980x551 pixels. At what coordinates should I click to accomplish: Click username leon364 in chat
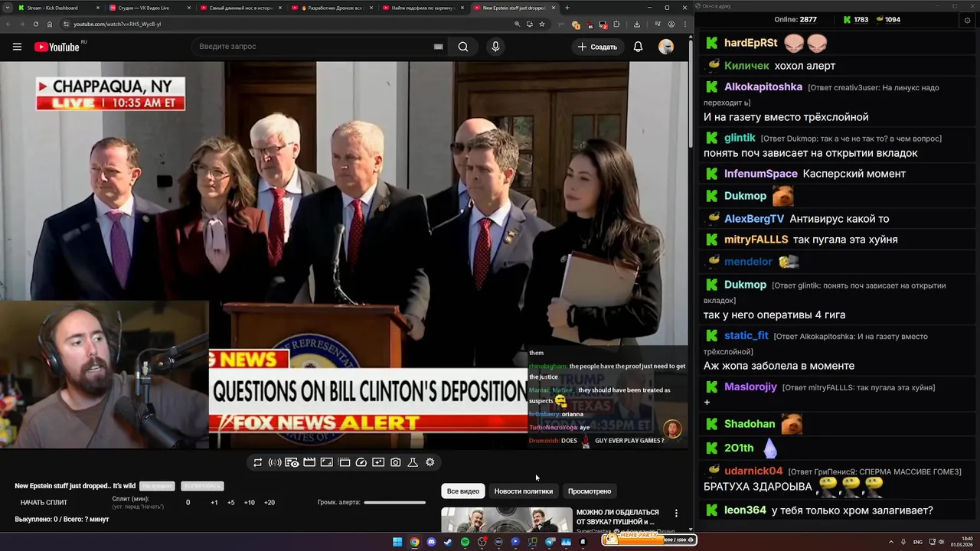pyautogui.click(x=745, y=510)
